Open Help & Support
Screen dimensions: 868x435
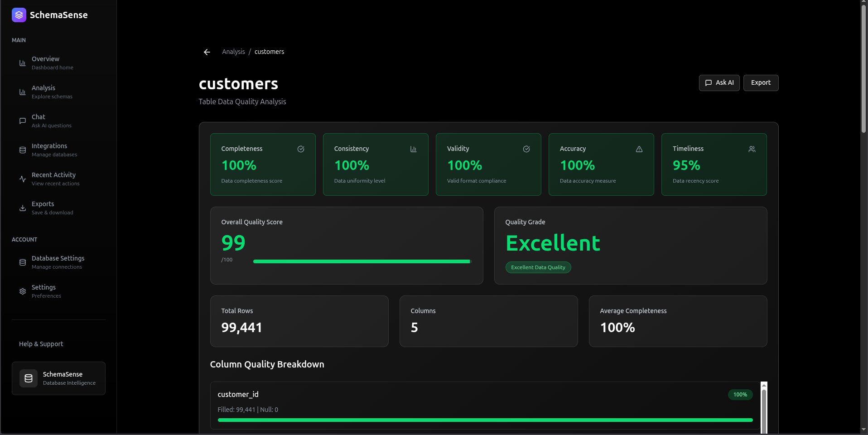[x=41, y=343]
